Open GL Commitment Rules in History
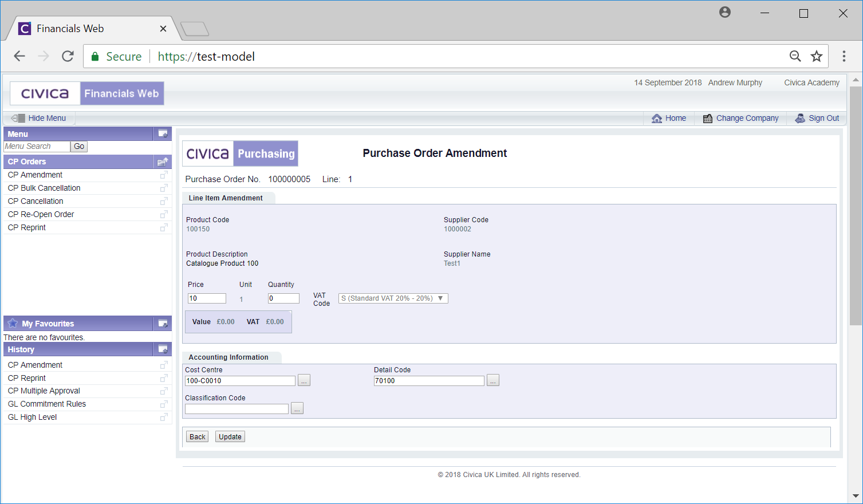 47,404
